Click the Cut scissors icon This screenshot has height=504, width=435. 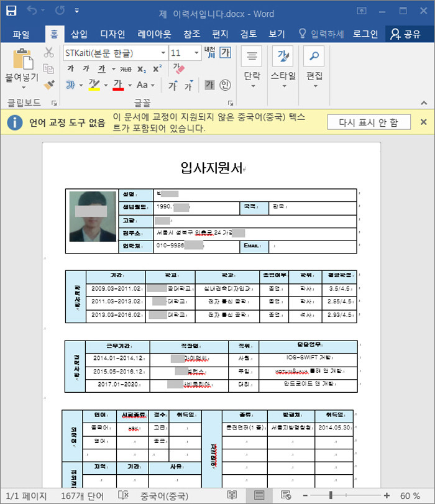49,53
